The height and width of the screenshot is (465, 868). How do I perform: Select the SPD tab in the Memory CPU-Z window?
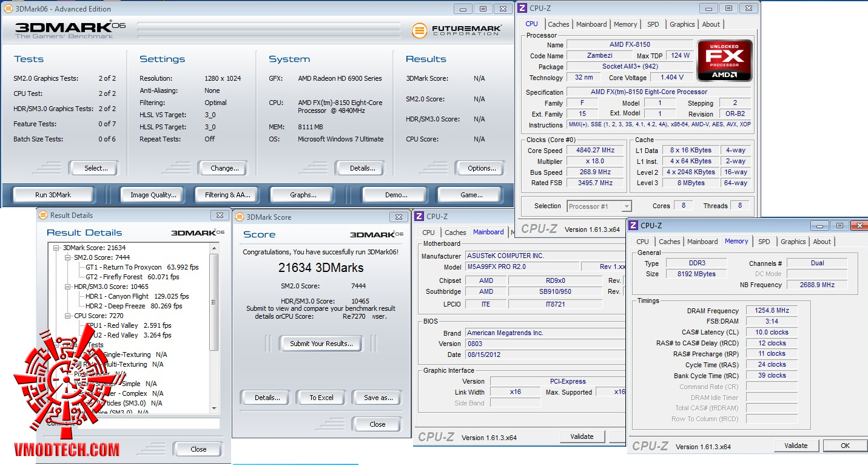coord(764,242)
